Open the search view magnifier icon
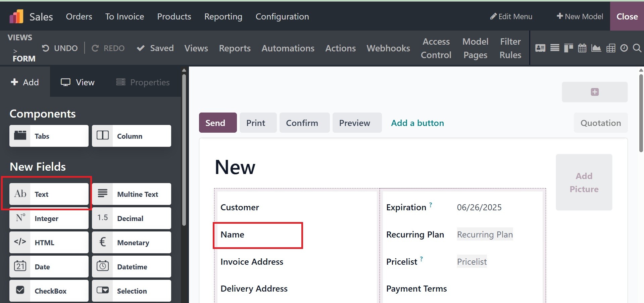Image resolution: width=644 pixels, height=303 pixels. click(637, 48)
